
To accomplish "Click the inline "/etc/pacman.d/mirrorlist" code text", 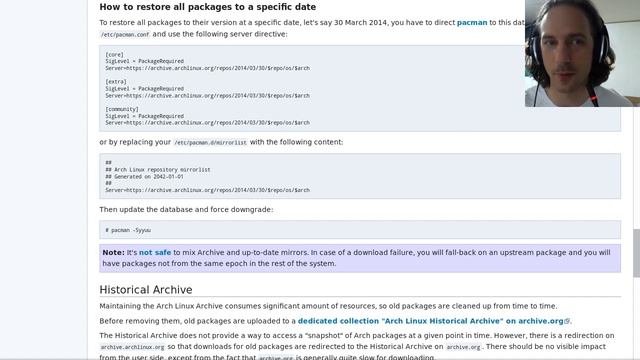I will [x=210, y=142].
